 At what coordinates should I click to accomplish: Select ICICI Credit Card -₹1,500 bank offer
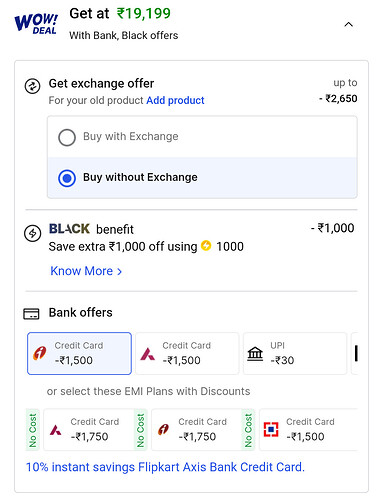click(x=79, y=353)
